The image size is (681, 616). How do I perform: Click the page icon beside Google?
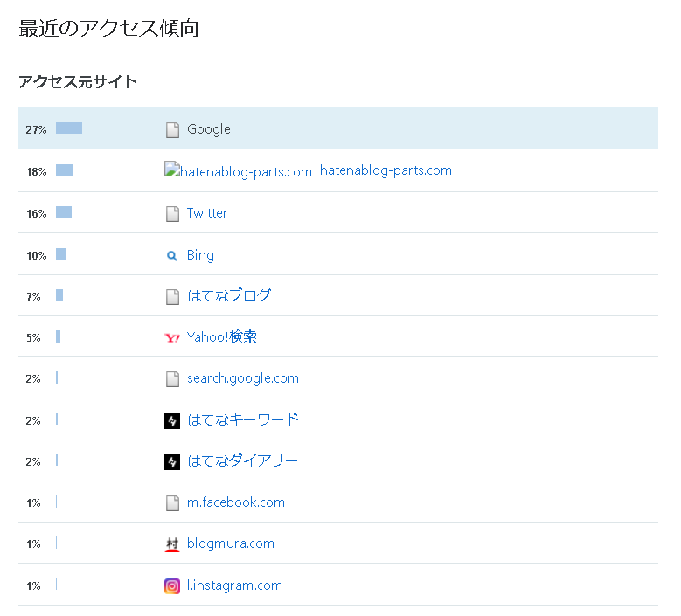[x=172, y=130]
